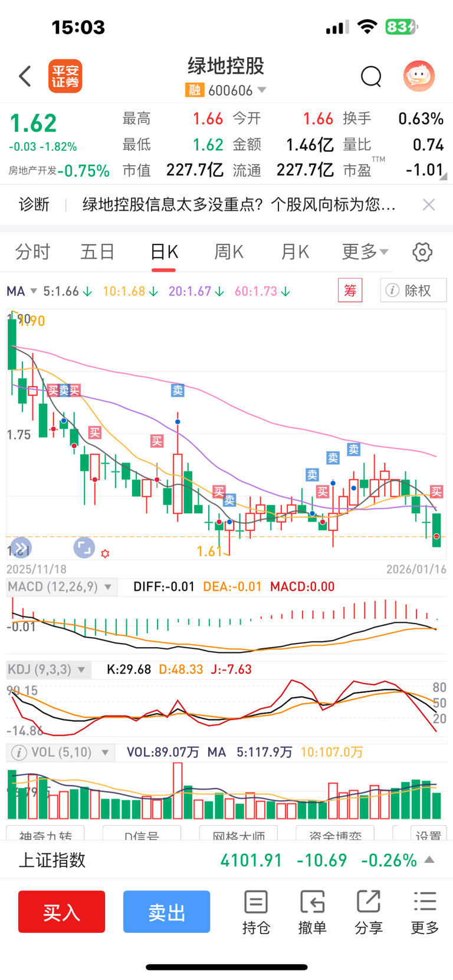Tap the 换手 0.63% value
The image size is (453, 980).
click(x=421, y=119)
